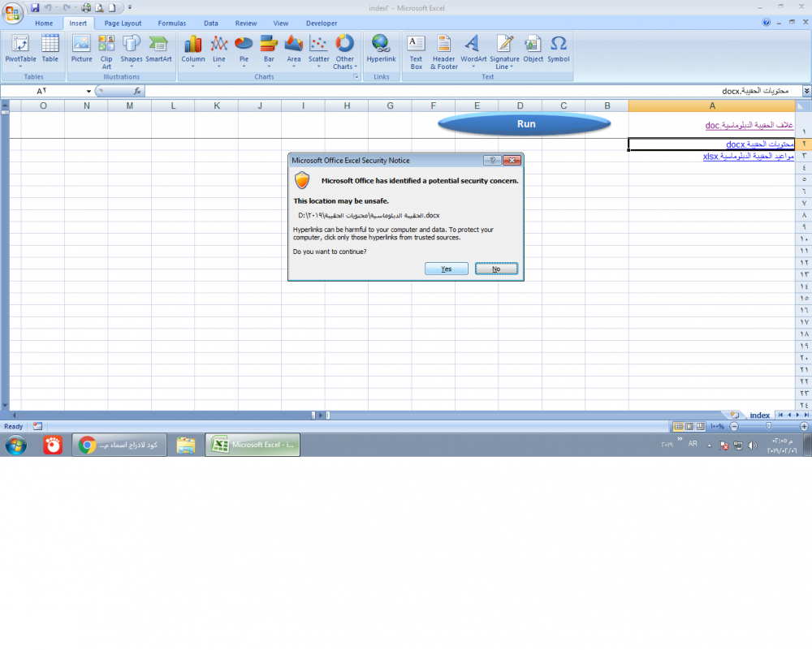Insert a Text Box

click(417, 51)
